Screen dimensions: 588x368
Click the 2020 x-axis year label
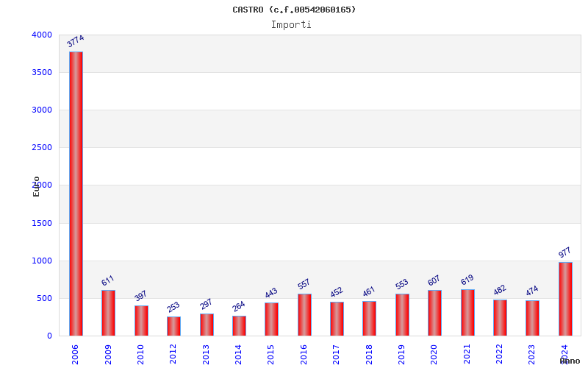tap(434, 355)
